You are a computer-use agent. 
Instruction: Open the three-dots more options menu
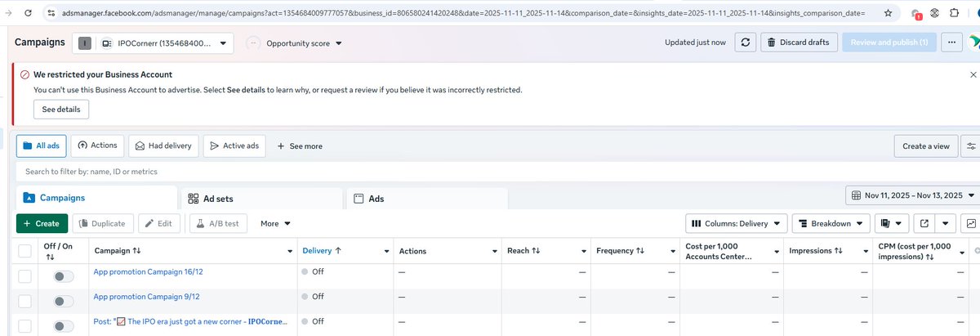click(951, 43)
